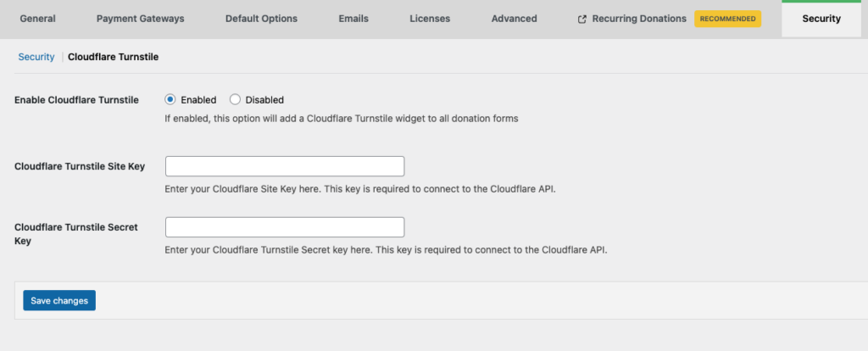
Task: Open the Security sub-section link
Action: [36, 57]
